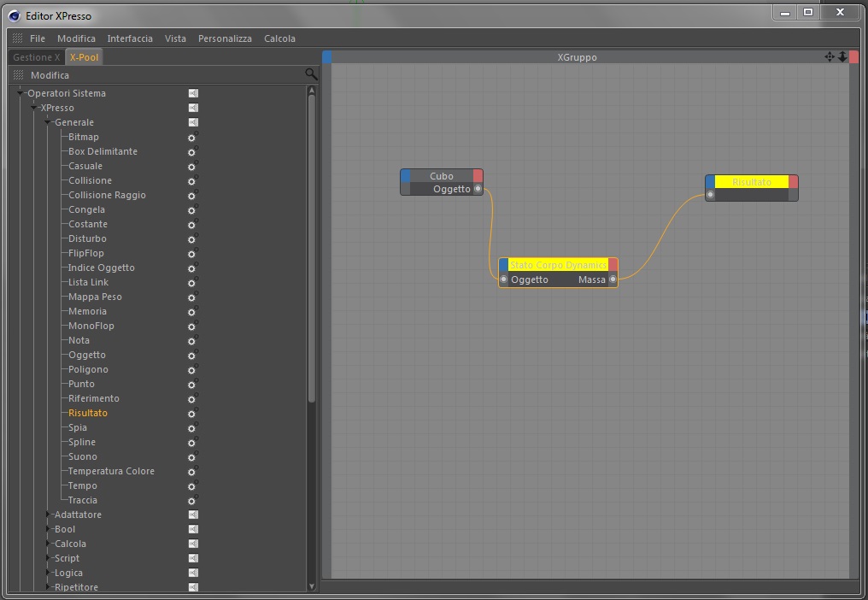Click the gear icon next to Risultato in list
The width and height of the screenshot is (868, 600).
click(x=192, y=413)
